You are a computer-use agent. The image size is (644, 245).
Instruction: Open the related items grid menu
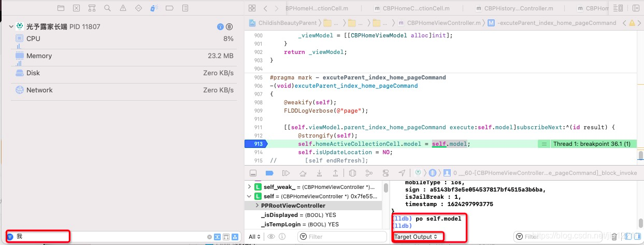(252, 8)
